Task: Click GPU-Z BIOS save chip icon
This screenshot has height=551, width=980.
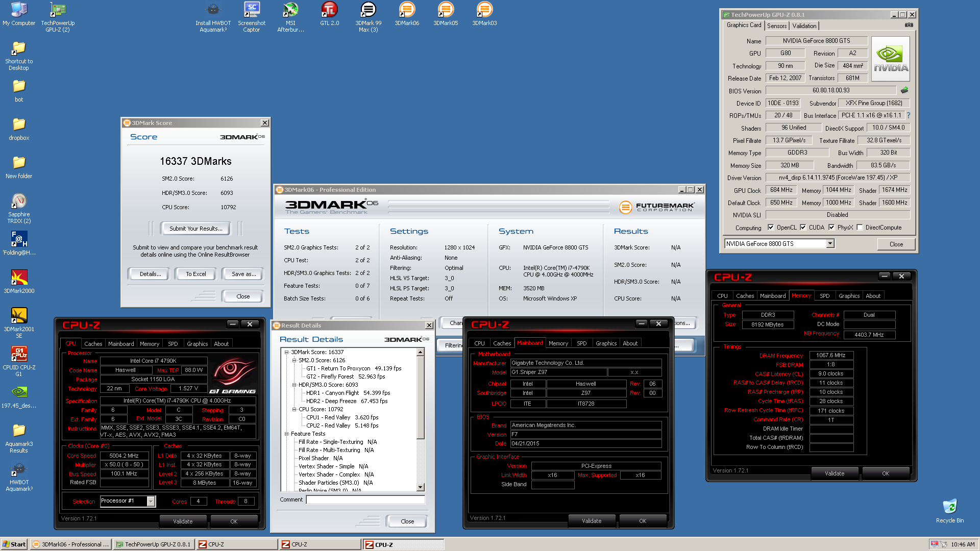Action: (x=904, y=90)
